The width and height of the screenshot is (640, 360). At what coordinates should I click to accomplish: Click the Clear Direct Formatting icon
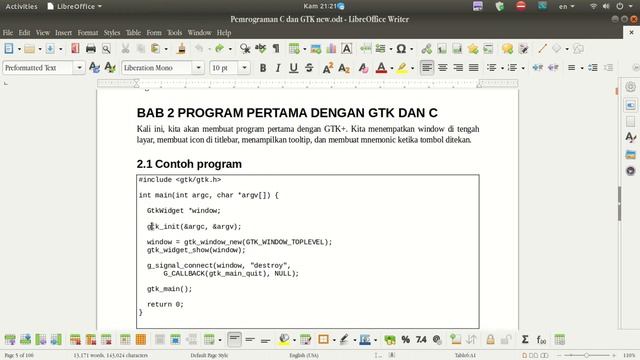coord(363,68)
